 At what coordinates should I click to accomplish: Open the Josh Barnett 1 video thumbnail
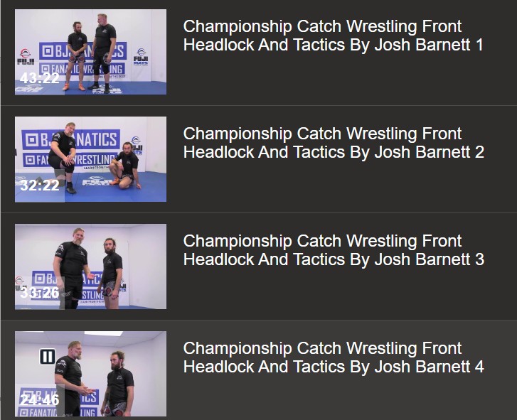[90, 52]
